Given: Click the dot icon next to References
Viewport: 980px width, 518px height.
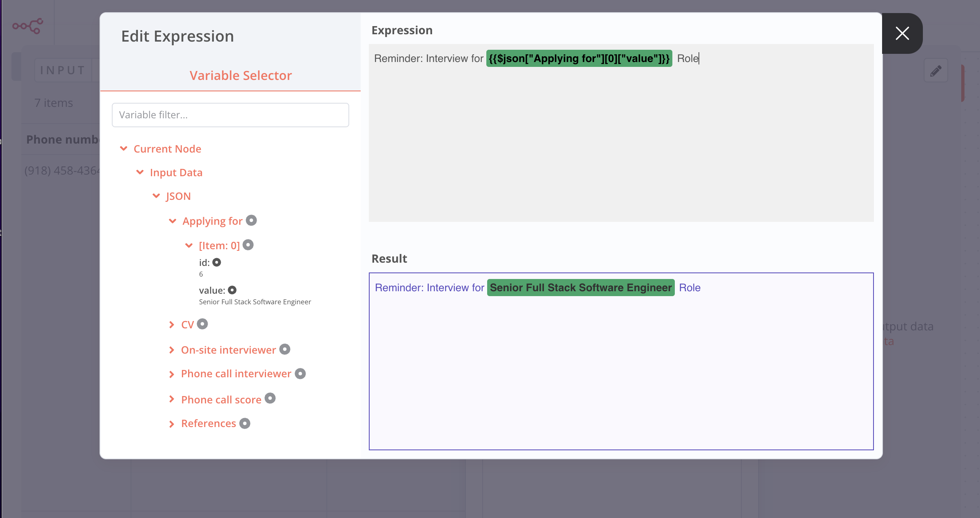Looking at the screenshot, I should pyautogui.click(x=245, y=423).
